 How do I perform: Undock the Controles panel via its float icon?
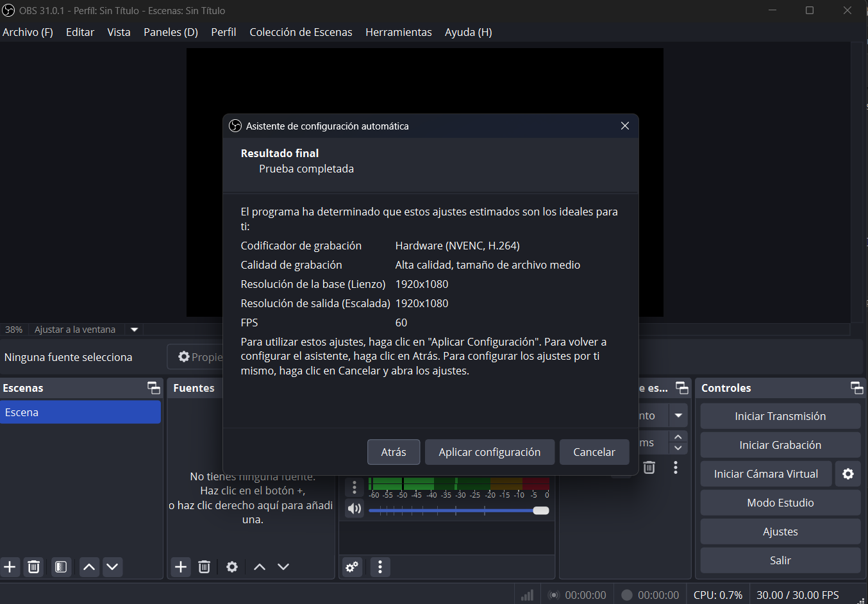point(856,388)
